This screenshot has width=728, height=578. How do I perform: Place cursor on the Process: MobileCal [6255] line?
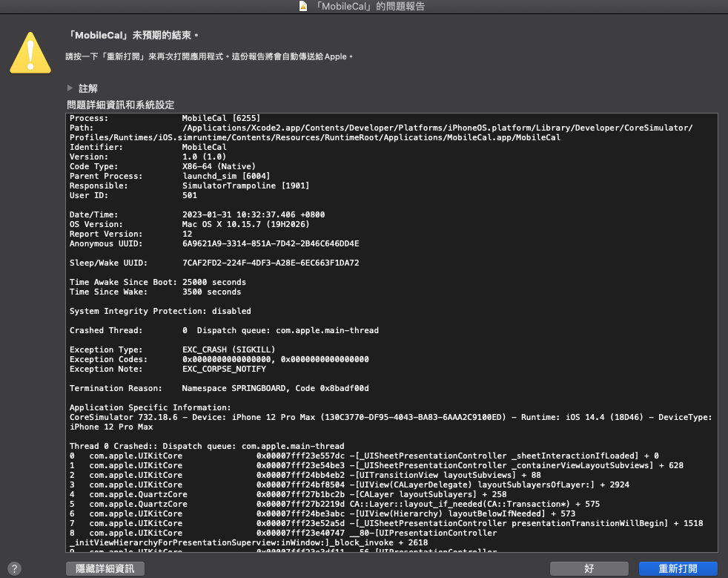pos(165,118)
